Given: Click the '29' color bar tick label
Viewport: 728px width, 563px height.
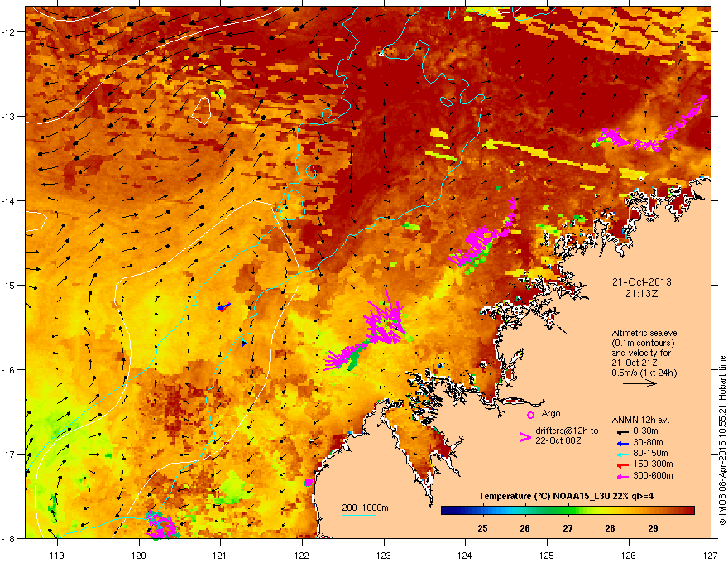Looking at the screenshot, I should [x=653, y=528].
